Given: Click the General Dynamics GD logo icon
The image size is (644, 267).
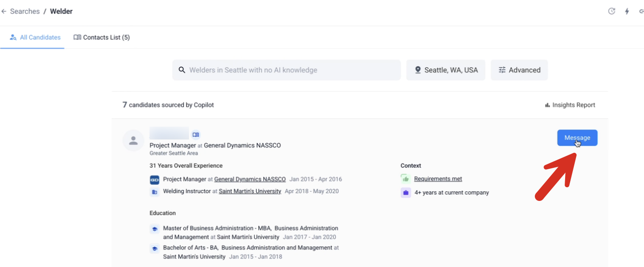Looking at the screenshot, I should click(155, 180).
